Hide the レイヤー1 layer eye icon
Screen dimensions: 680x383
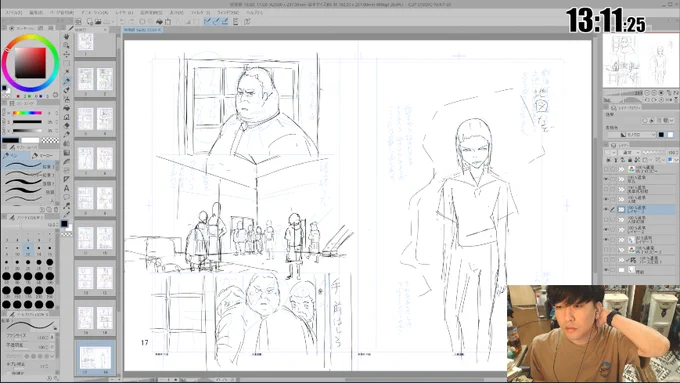[x=606, y=239]
